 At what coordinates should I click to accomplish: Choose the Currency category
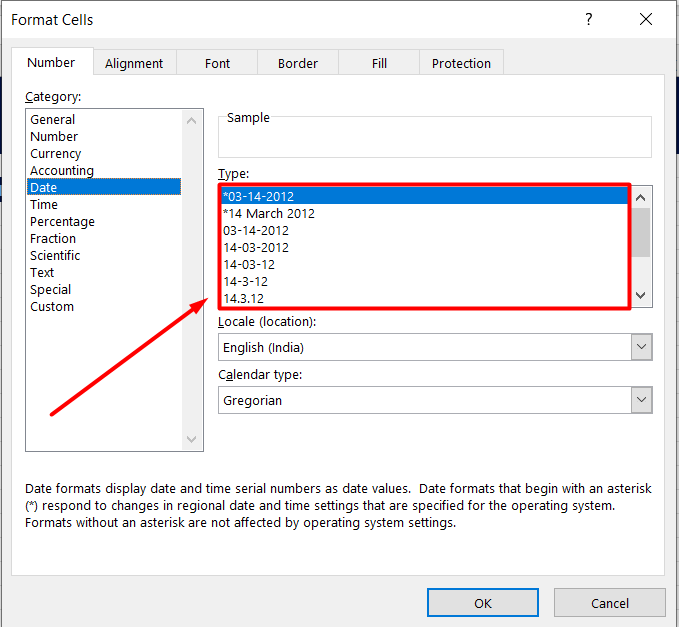104,153
